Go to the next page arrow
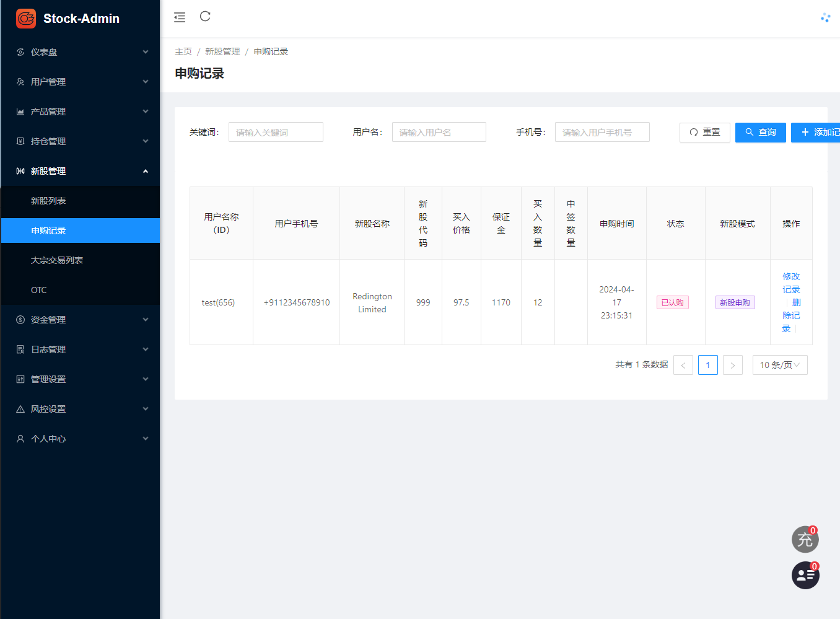Image resolution: width=840 pixels, height=619 pixels. 732,365
